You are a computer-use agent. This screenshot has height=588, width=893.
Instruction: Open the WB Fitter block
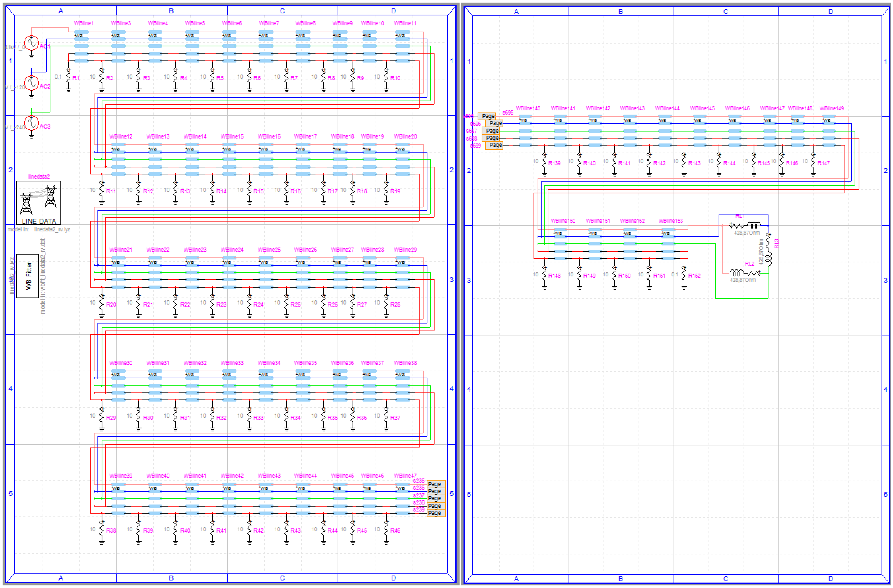pos(28,276)
